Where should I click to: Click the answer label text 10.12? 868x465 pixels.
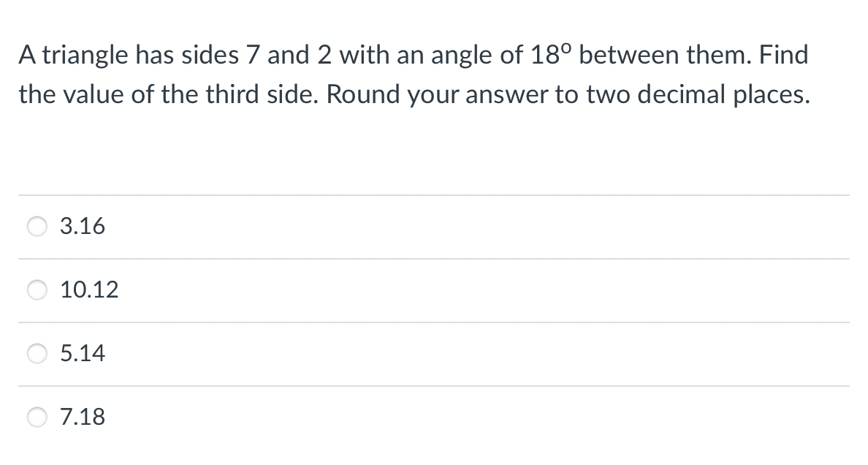(89, 290)
